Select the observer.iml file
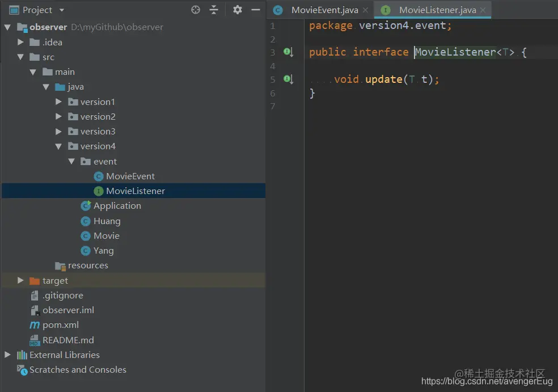The image size is (558, 392). coord(68,310)
